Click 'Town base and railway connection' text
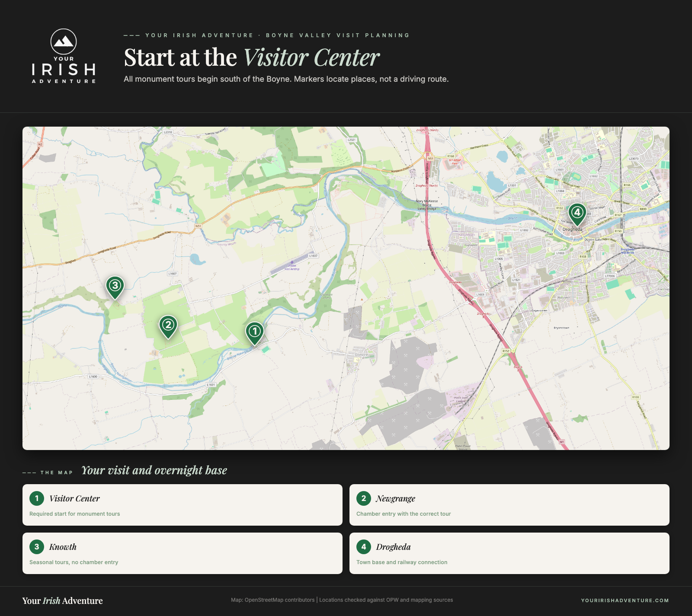The width and height of the screenshot is (692, 616). coord(402,562)
